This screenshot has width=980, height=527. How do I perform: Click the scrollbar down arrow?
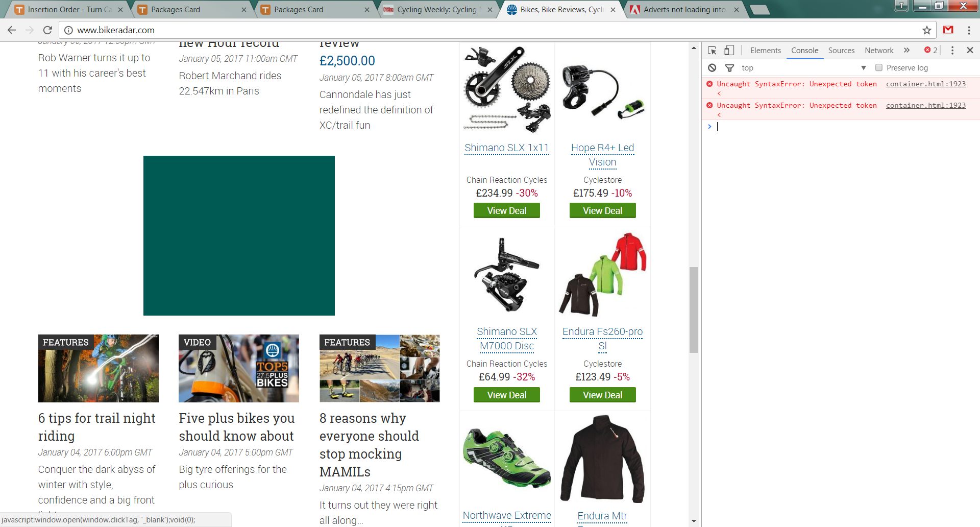coord(694,521)
